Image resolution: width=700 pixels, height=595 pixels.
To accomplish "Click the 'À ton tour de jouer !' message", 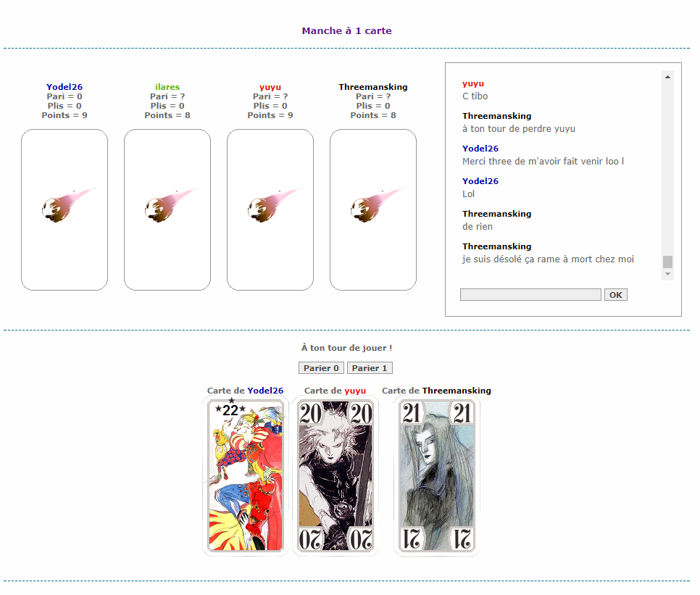I will tap(347, 348).
